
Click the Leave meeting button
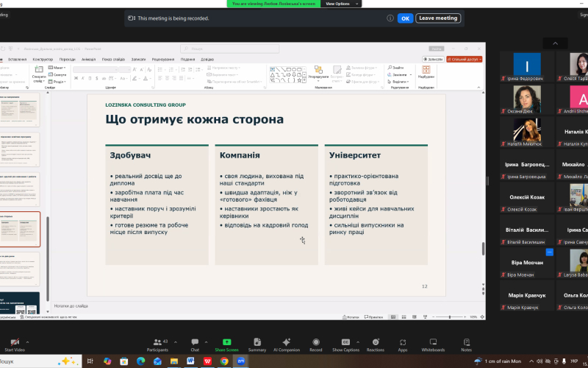[438, 18]
